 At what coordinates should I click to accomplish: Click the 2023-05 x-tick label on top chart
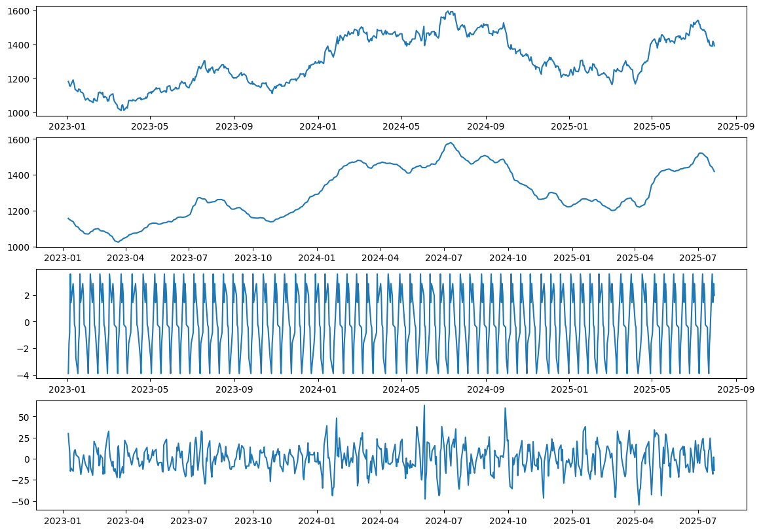click(151, 126)
